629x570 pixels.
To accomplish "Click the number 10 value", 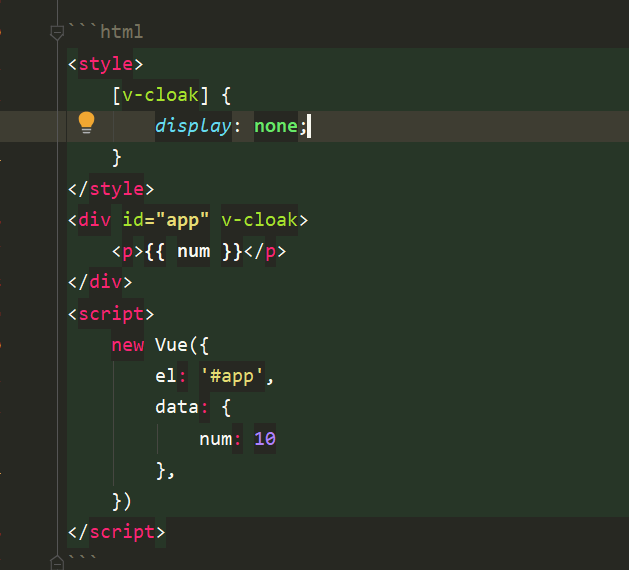I will coord(265,439).
